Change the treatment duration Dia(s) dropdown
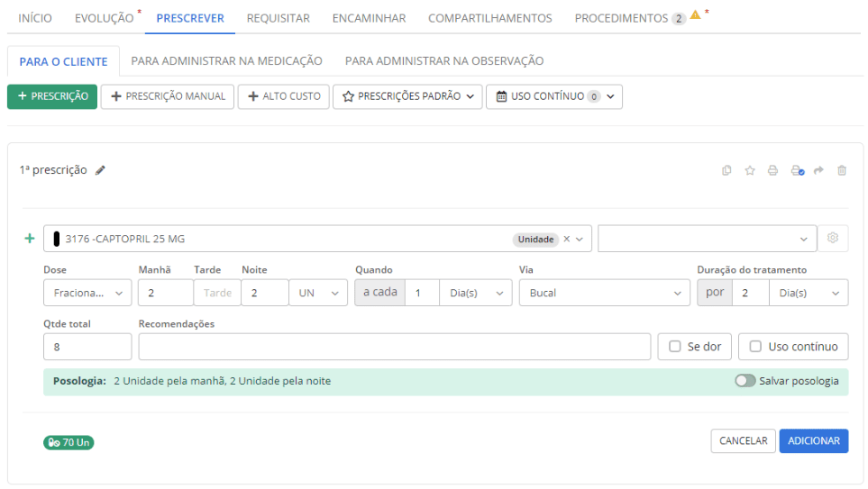This screenshot has width=868, height=489. click(x=809, y=293)
